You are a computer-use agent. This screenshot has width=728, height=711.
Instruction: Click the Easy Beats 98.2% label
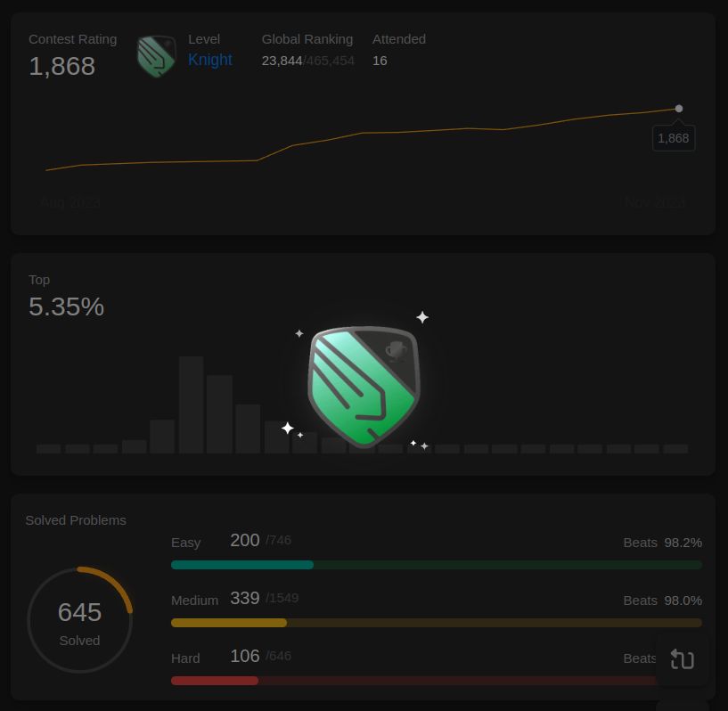tap(663, 543)
